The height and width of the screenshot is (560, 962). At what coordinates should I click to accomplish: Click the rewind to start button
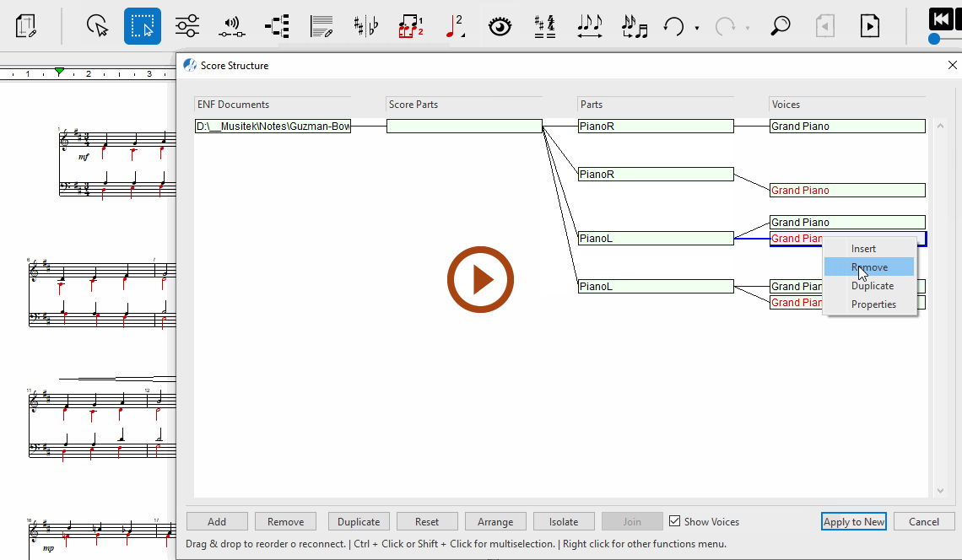coord(940,19)
